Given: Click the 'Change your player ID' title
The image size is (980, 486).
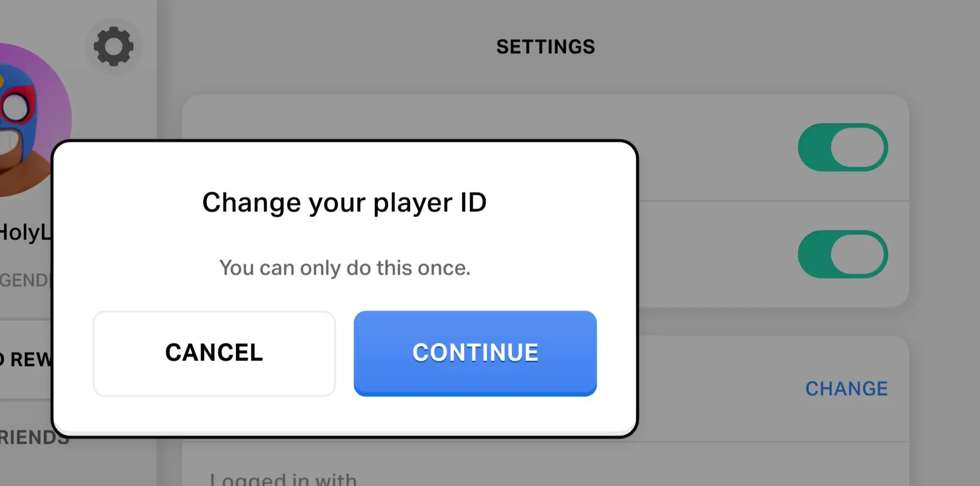Looking at the screenshot, I should pyautogui.click(x=344, y=202).
